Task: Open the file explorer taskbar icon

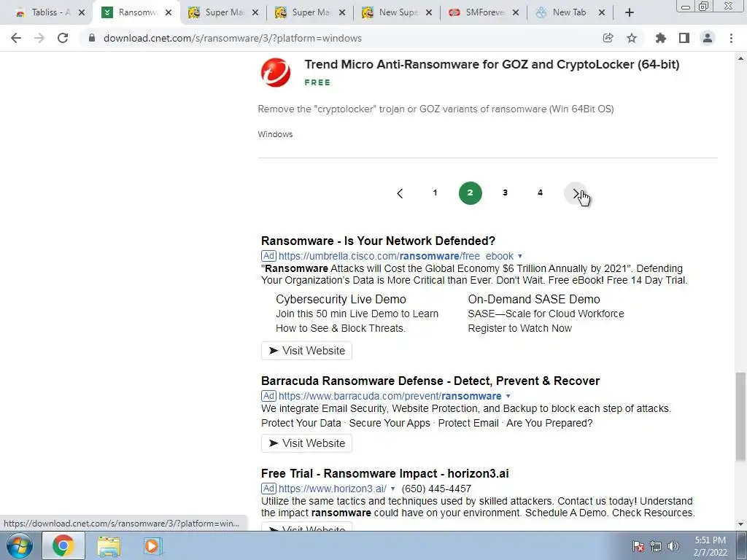Action: point(109,545)
